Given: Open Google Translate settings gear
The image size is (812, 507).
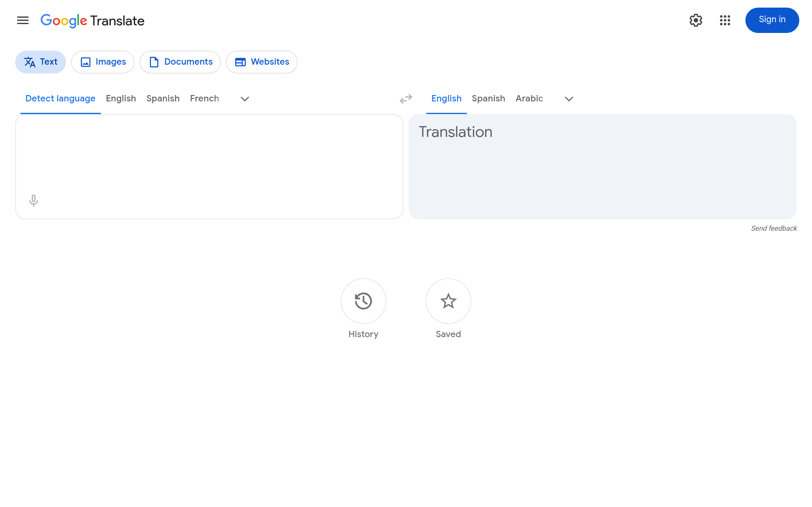Looking at the screenshot, I should pos(696,20).
